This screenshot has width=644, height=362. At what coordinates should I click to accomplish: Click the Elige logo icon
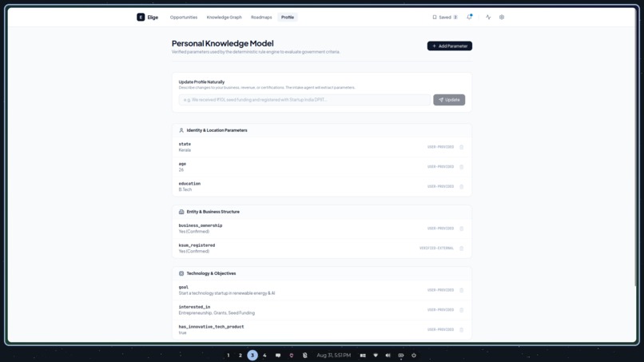click(141, 18)
